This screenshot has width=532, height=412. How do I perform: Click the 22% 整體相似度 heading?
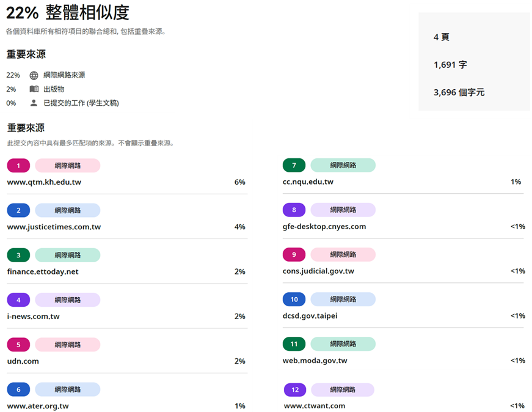pos(68,13)
